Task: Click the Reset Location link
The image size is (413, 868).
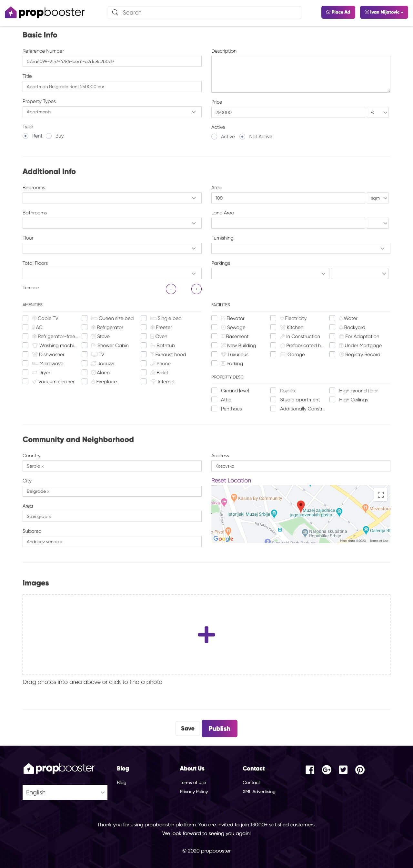Action: point(231,480)
